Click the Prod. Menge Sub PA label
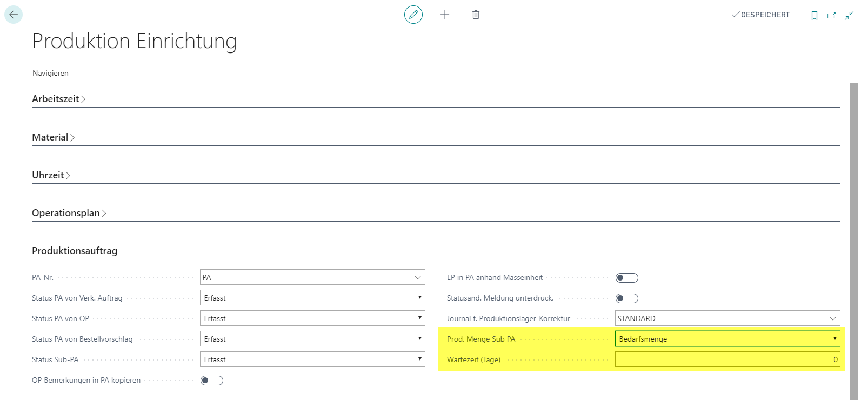Image resolution: width=868 pixels, height=400 pixels. point(481,339)
